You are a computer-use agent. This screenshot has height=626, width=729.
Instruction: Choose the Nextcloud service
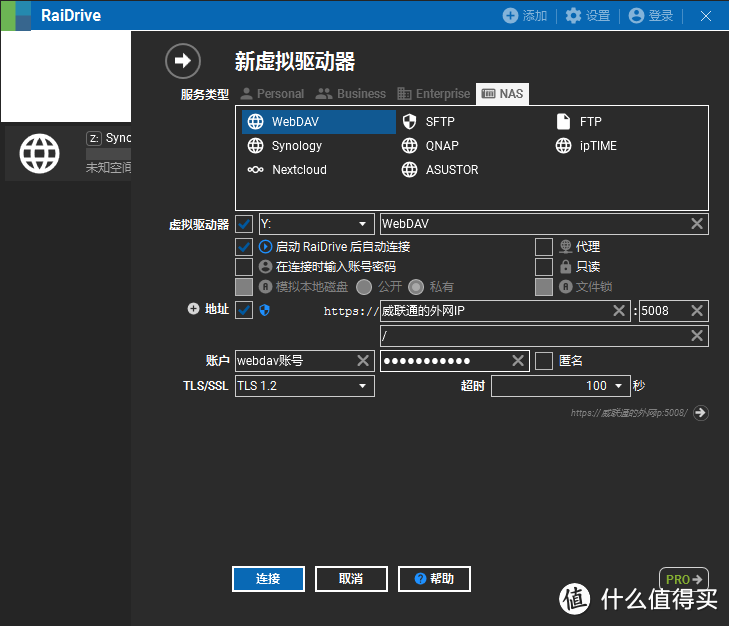click(287, 170)
